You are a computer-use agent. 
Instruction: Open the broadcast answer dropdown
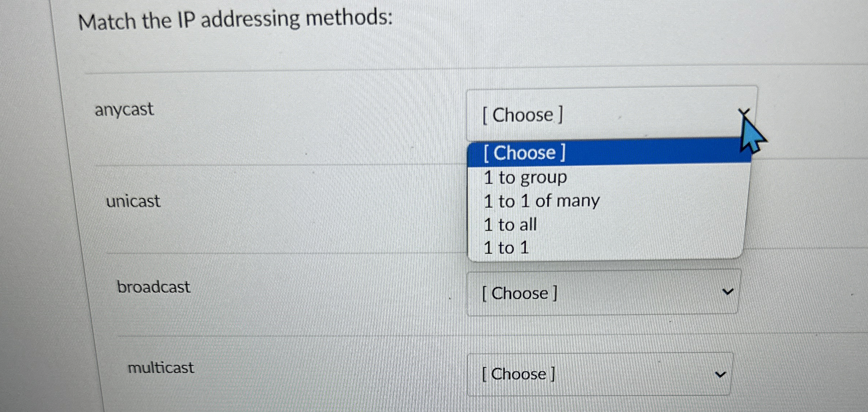[x=601, y=293]
